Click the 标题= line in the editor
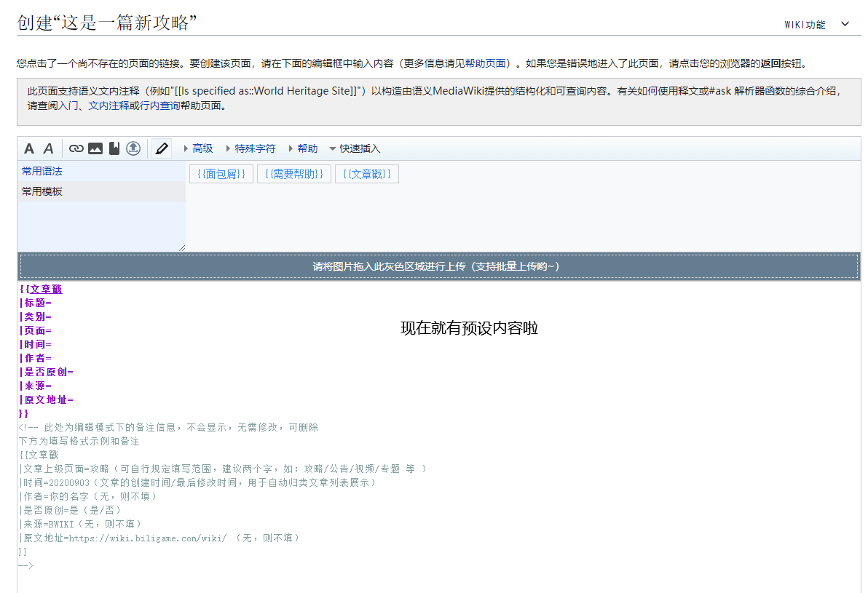This screenshot has height=593, width=868. [38, 303]
